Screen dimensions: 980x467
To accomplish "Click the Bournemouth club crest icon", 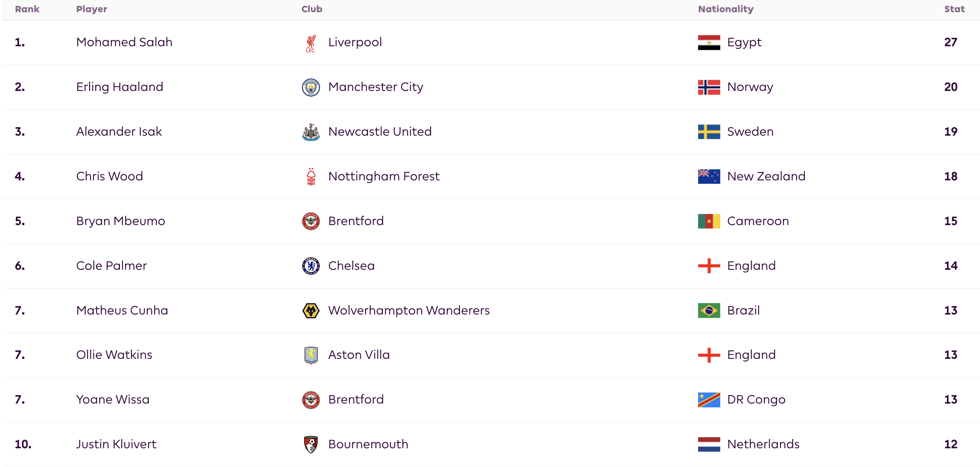I will tap(311, 444).
